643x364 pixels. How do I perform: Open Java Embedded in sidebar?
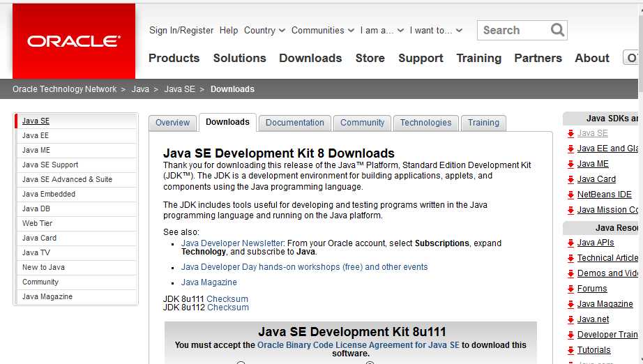coord(76,195)
